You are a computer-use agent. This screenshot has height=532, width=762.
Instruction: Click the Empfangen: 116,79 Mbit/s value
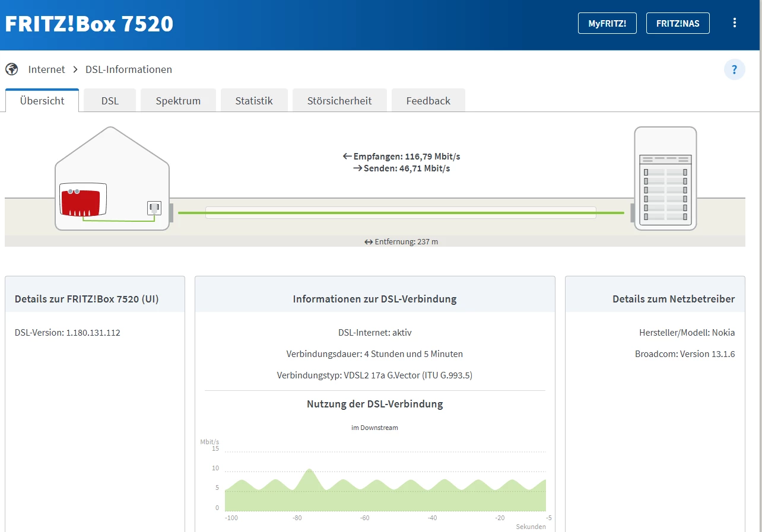(x=402, y=157)
